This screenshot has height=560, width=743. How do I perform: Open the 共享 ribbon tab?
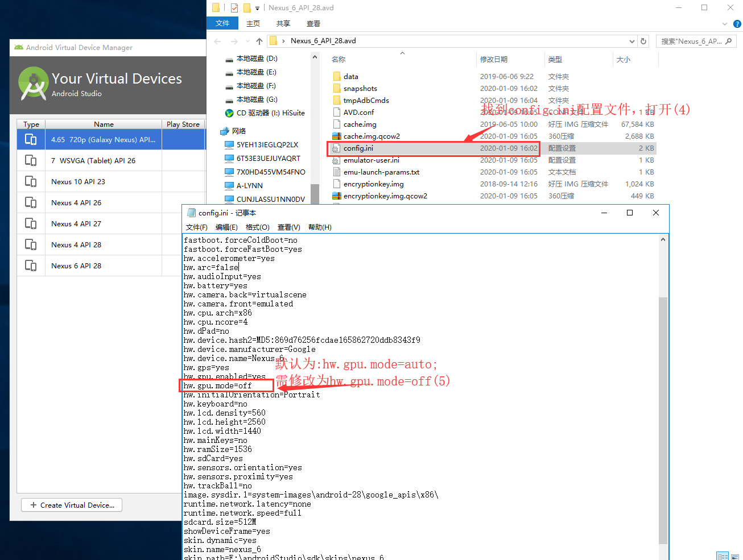click(283, 24)
